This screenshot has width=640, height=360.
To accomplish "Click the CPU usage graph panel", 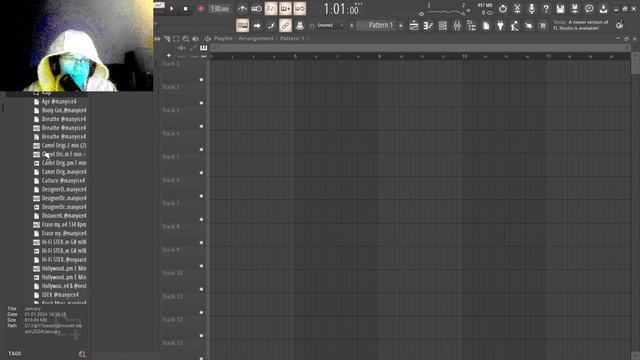I will [x=445, y=9].
